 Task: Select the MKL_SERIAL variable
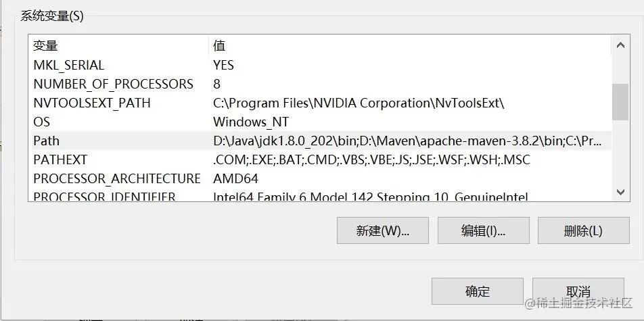(x=69, y=66)
